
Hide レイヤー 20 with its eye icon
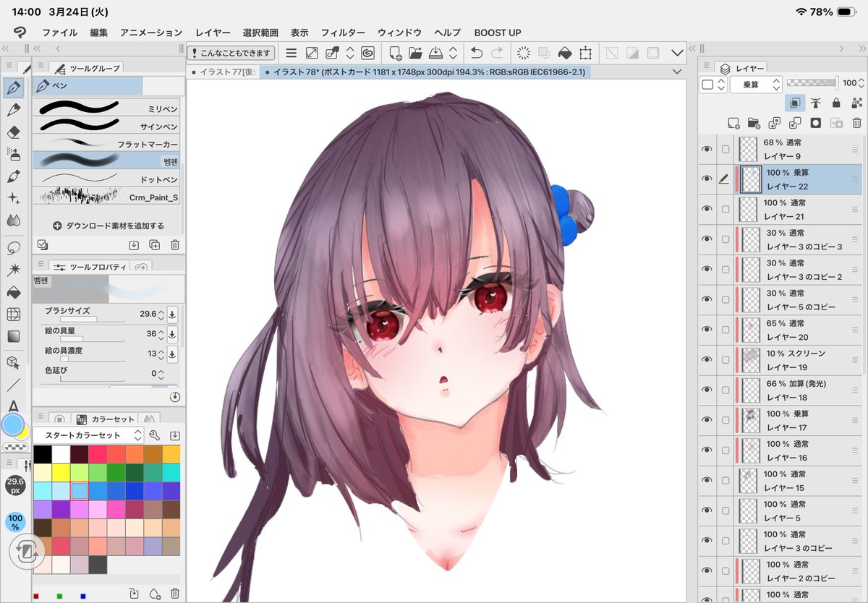[707, 330]
